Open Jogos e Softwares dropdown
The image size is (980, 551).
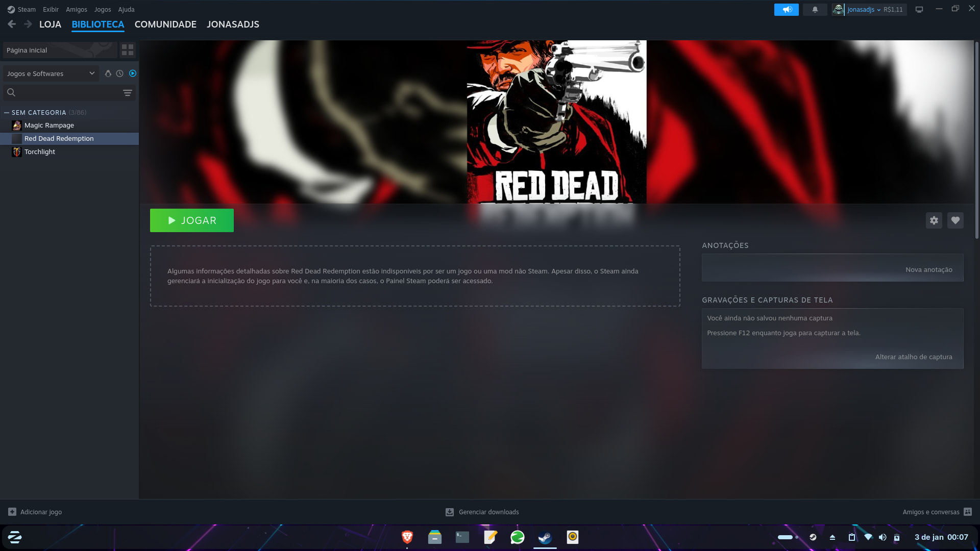[x=51, y=73]
